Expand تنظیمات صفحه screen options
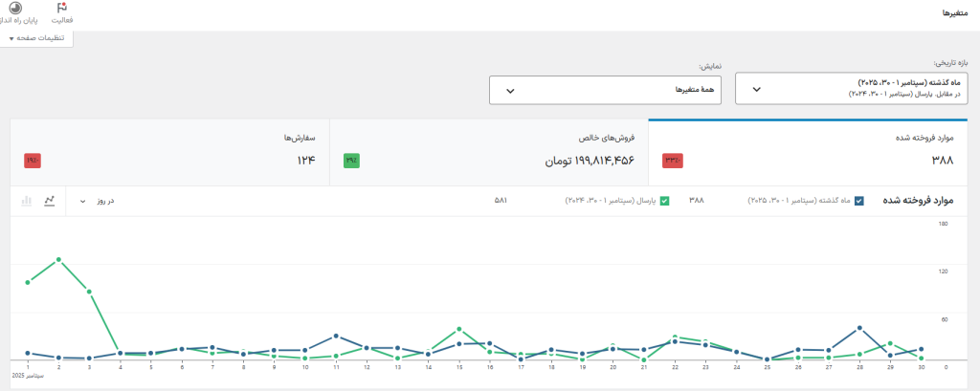The image size is (980, 391). (x=36, y=38)
